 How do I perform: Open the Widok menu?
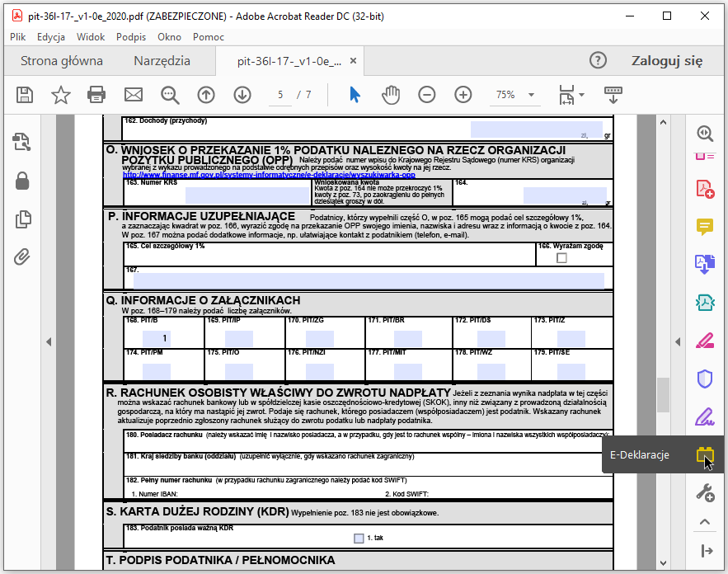coord(91,37)
